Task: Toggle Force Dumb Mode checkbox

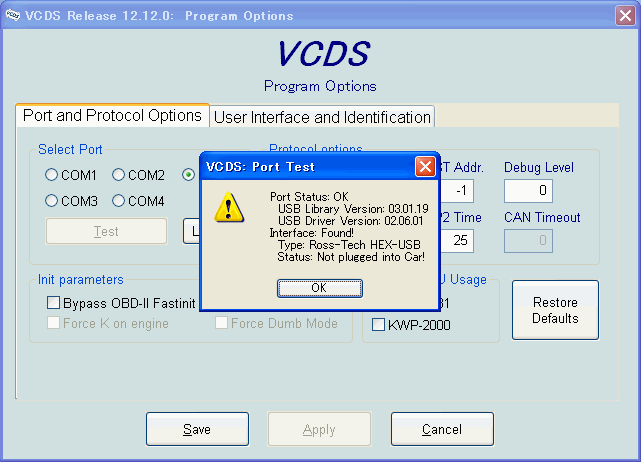Action: click(x=221, y=323)
